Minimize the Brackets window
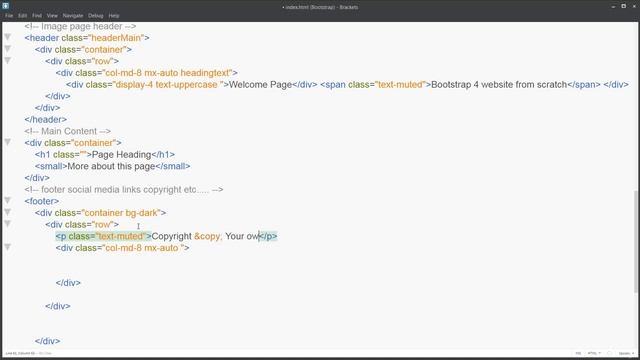The width and height of the screenshot is (640, 360). click(613, 7)
